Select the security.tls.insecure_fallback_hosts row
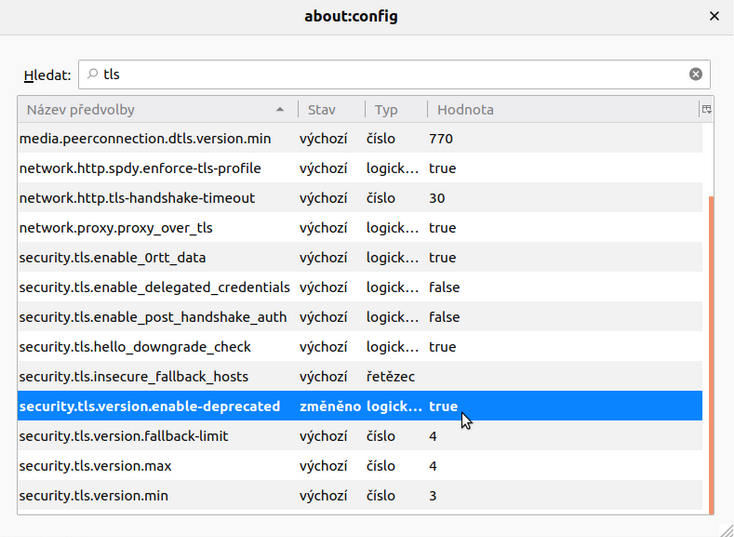734x537 pixels. (133, 376)
